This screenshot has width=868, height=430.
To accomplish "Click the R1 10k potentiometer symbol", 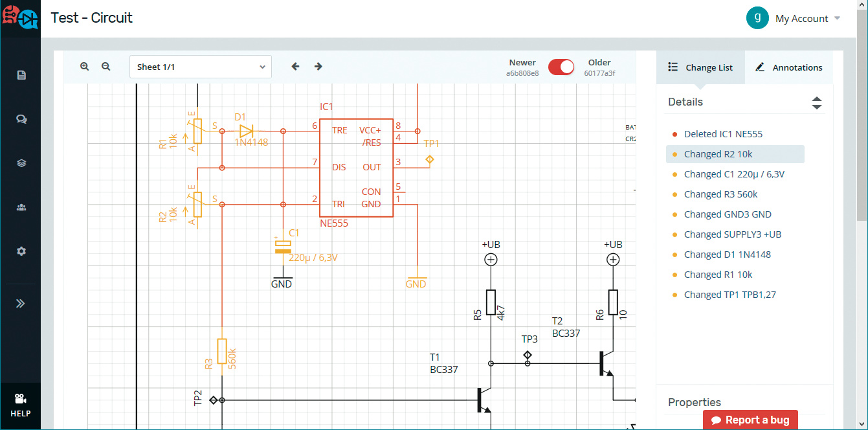I will 197,131.
